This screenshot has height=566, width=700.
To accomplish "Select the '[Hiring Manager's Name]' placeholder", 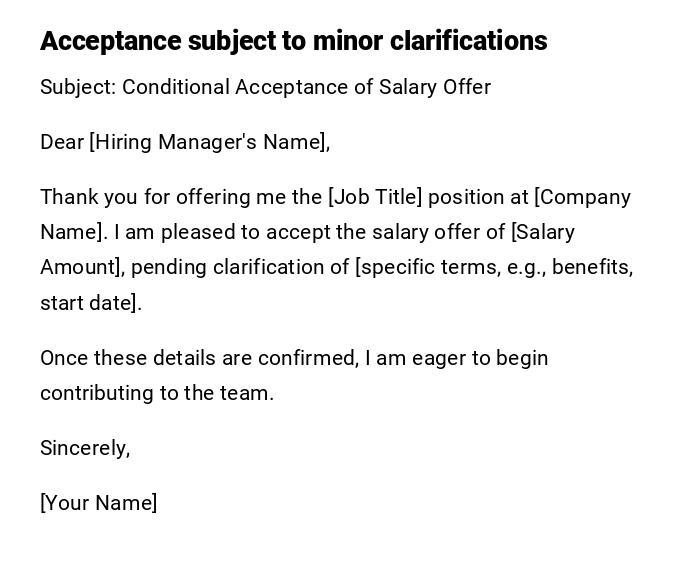I will (209, 142).
